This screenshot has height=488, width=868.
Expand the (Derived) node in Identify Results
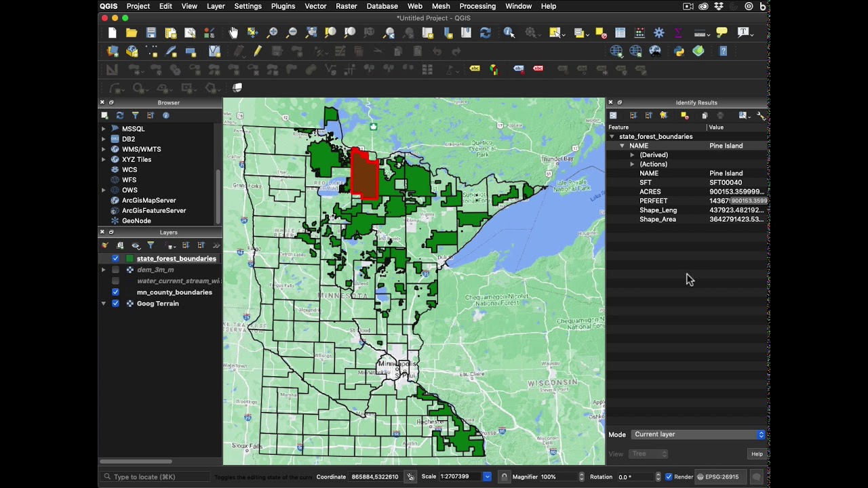[632, 155]
